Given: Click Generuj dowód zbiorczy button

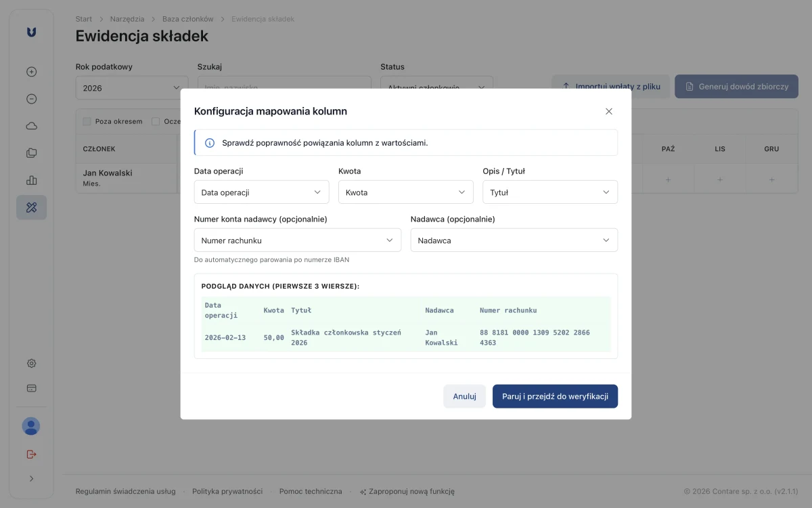Looking at the screenshot, I should (x=736, y=87).
